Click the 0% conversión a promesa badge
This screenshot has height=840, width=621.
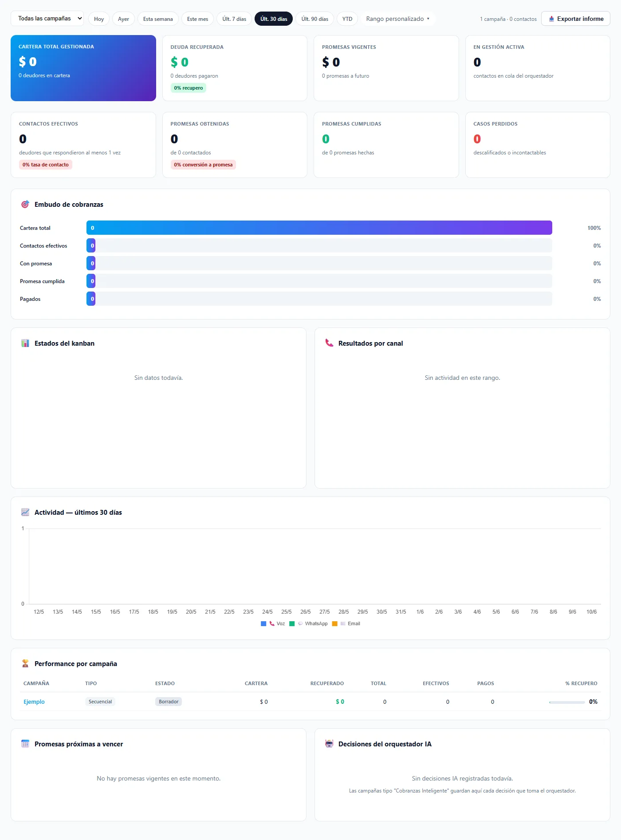point(203,165)
